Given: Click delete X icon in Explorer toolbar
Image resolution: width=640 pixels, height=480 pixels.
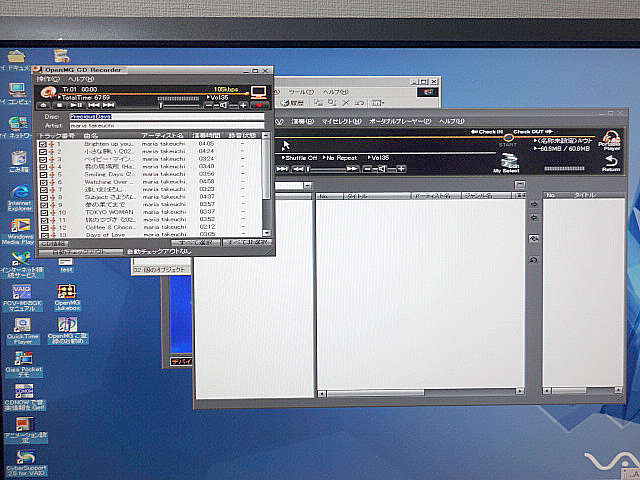Looking at the screenshot, I should pyautogui.click(x=346, y=103).
